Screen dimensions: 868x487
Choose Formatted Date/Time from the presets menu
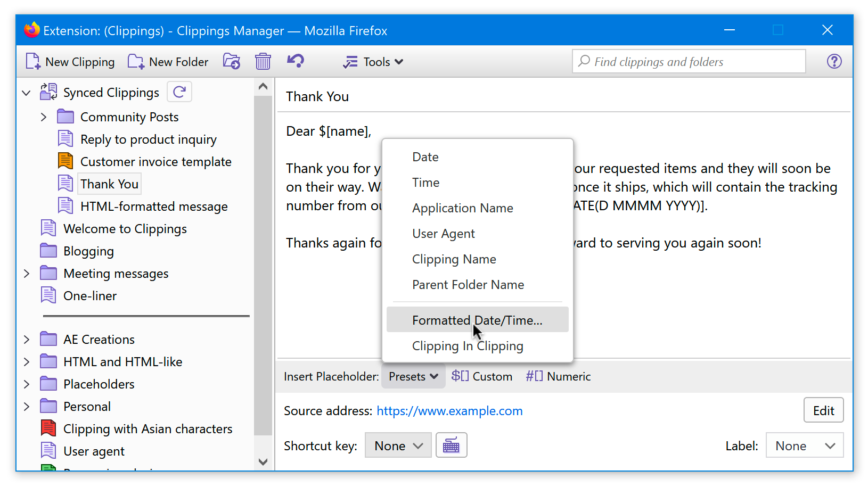click(477, 320)
